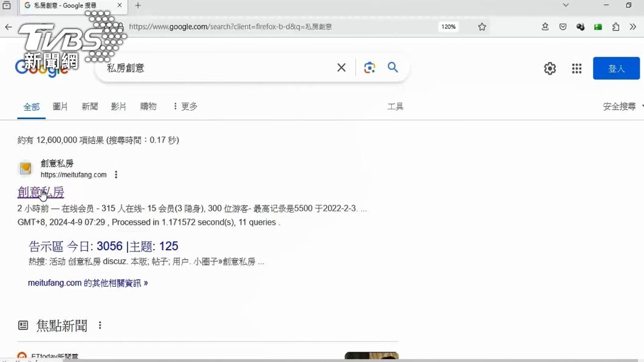Switch to the 圖片 tab
The height and width of the screenshot is (362, 644).
tap(60, 107)
